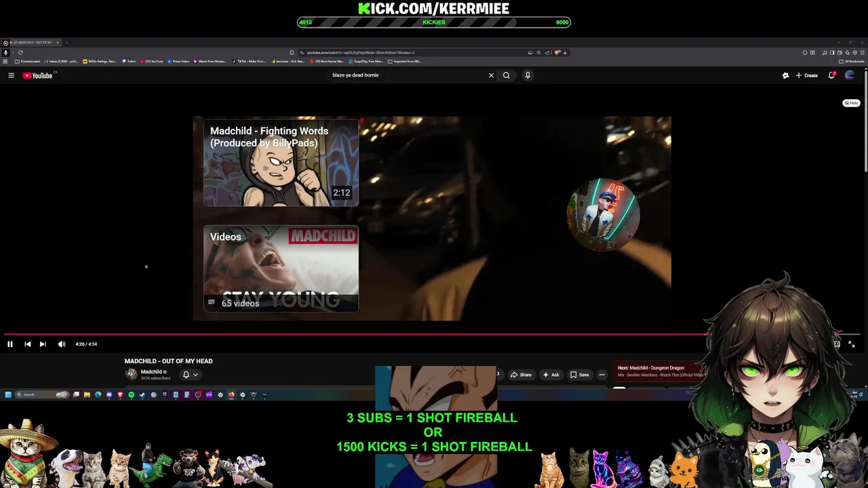Image resolution: width=868 pixels, height=488 pixels.
Task: Pause the YouTube video
Action: pos(9,344)
